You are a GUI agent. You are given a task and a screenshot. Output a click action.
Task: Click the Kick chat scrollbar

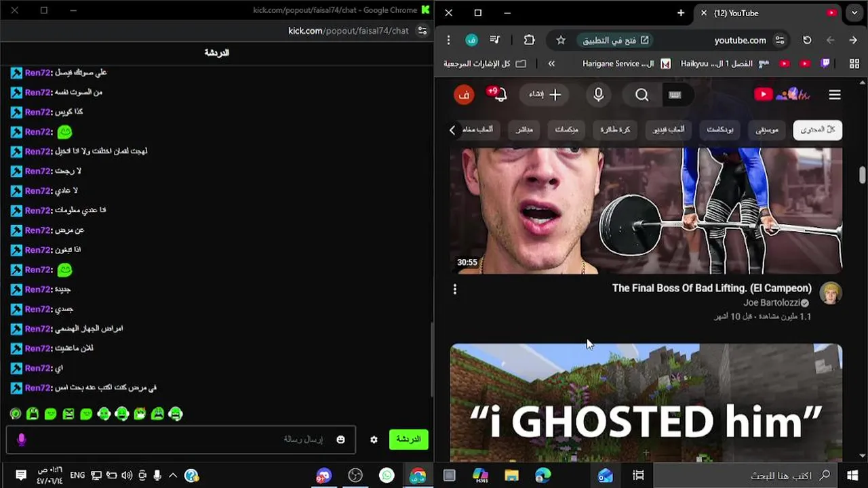(x=431, y=359)
